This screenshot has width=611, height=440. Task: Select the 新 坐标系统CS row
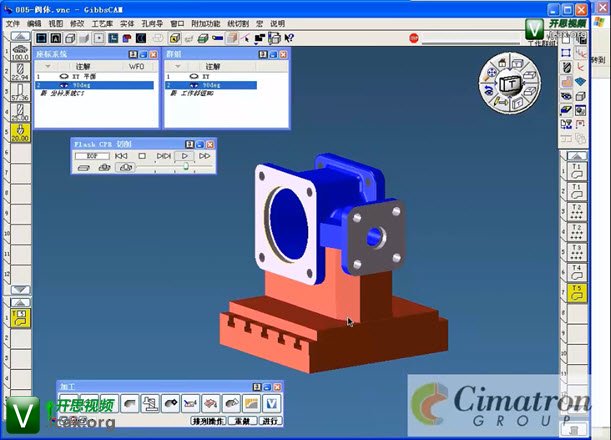(x=62, y=94)
